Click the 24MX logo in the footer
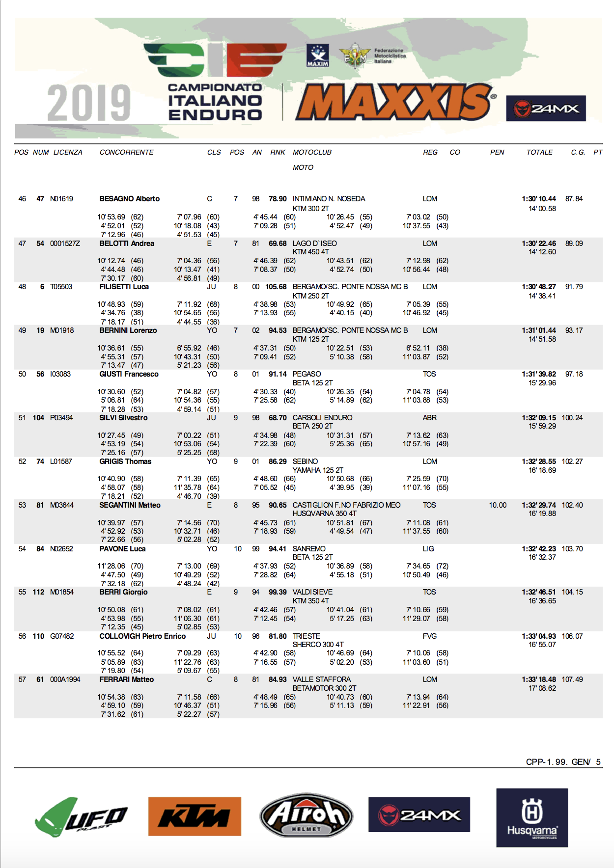The width and height of the screenshot is (614, 868). pos(419,815)
